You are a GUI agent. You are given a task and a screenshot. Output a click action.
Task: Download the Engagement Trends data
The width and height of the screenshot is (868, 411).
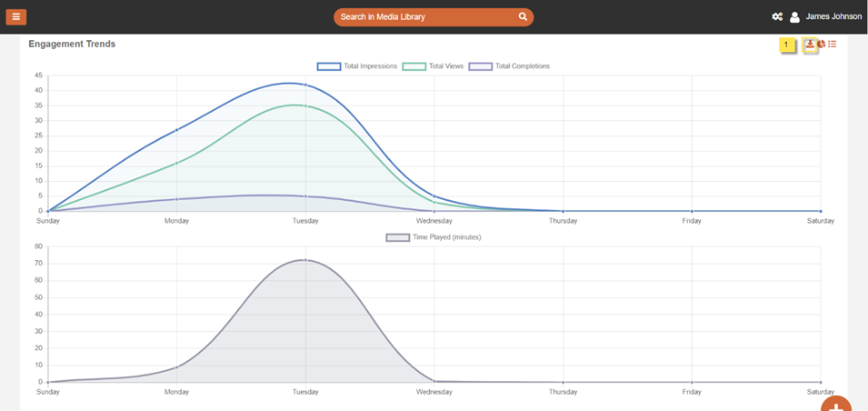click(809, 45)
